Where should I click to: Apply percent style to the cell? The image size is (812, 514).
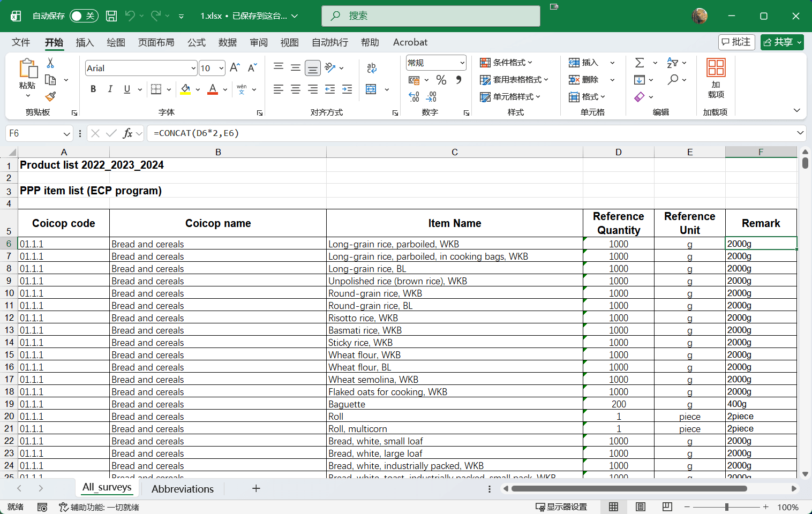[x=441, y=80]
